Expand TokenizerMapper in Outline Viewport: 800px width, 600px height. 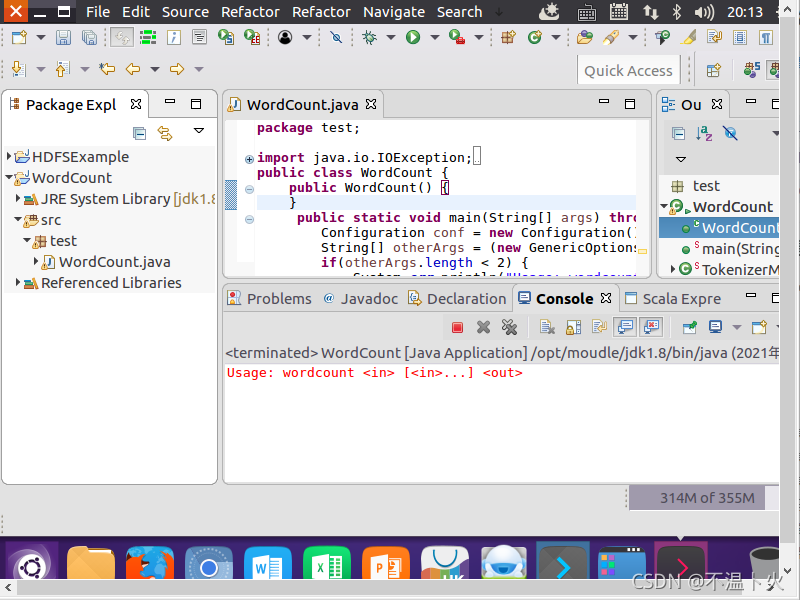672,268
